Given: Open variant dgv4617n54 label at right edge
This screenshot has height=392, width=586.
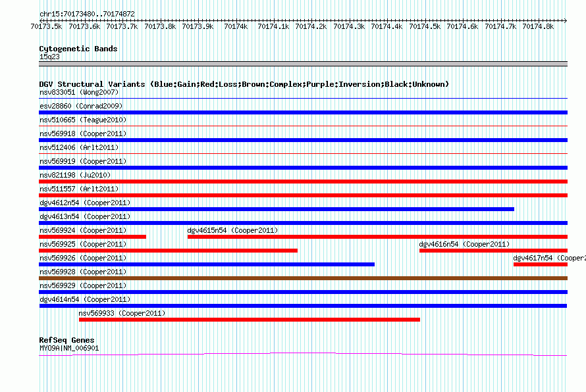Looking at the screenshot, I should point(549,258).
